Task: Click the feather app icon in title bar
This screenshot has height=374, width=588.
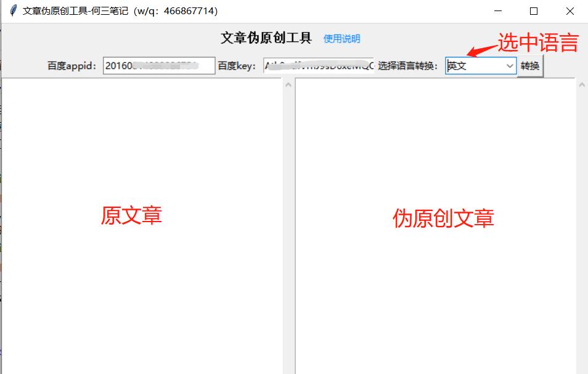Action: pyautogui.click(x=12, y=11)
